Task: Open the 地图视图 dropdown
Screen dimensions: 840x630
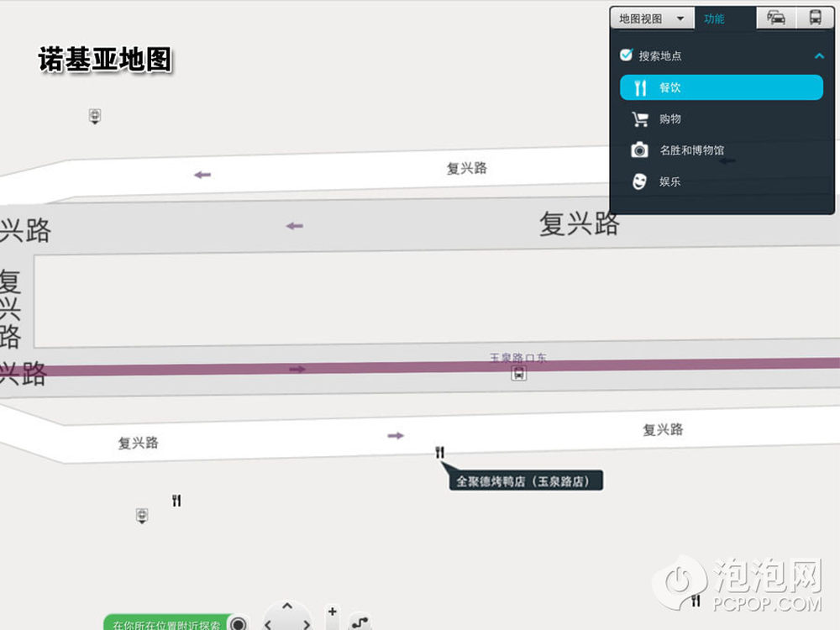Action: tap(652, 18)
